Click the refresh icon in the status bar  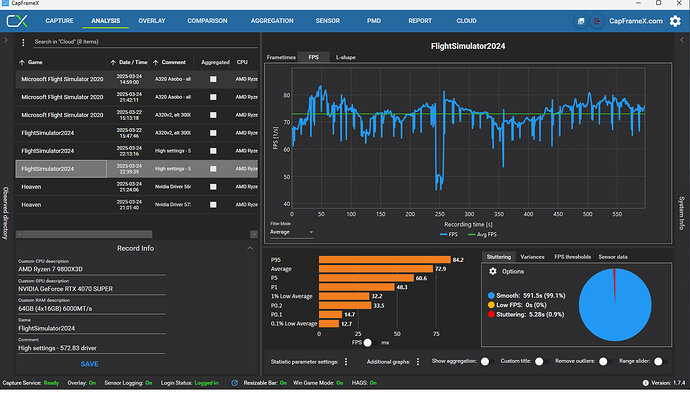coord(235,383)
